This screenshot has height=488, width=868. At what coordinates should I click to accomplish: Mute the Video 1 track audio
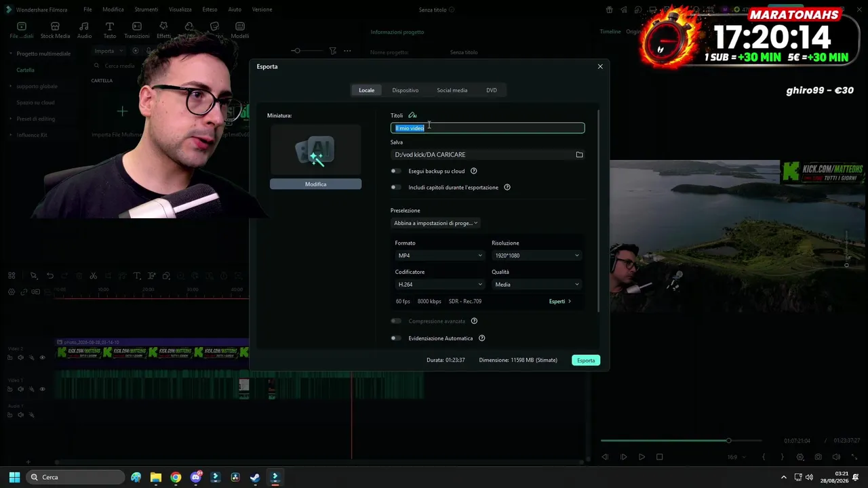[x=21, y=389]
